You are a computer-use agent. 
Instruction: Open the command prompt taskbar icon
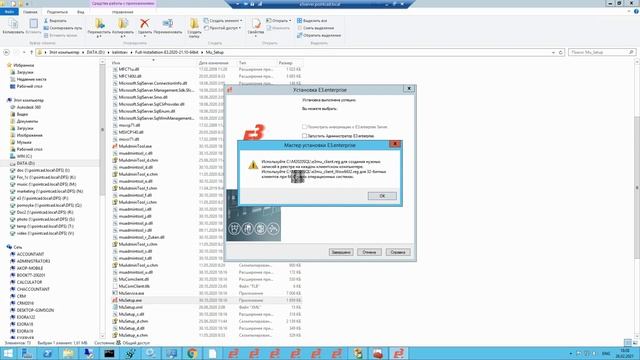[x=109, y=353]
